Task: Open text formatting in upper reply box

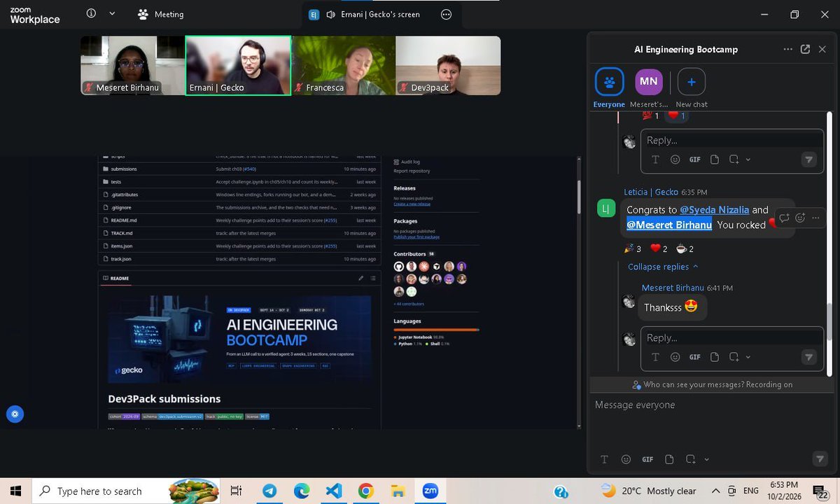Action: click(x=655, y=160)
